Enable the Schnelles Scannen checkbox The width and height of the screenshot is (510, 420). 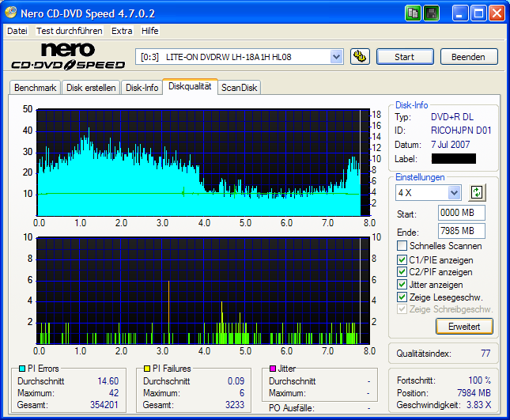tap(402, 246)
